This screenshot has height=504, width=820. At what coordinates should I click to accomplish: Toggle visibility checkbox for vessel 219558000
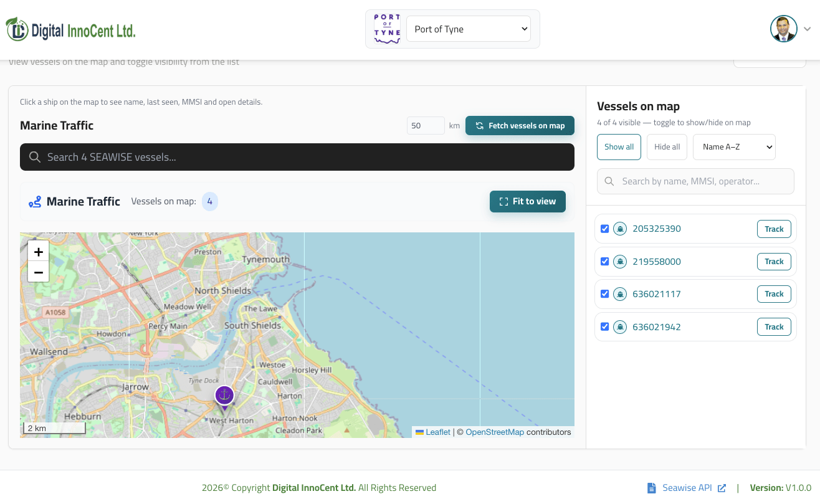[x=604, y=261]
